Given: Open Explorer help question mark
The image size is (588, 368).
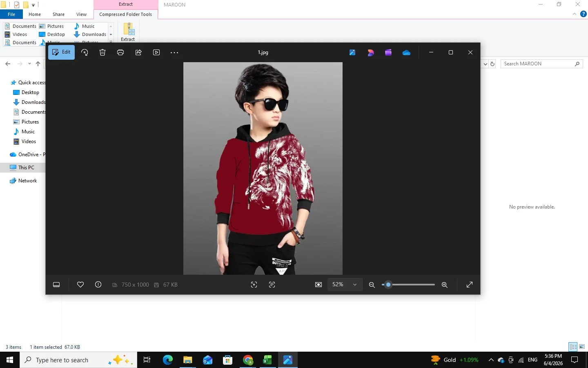Looking at the screenshot, I should (584, 14).
